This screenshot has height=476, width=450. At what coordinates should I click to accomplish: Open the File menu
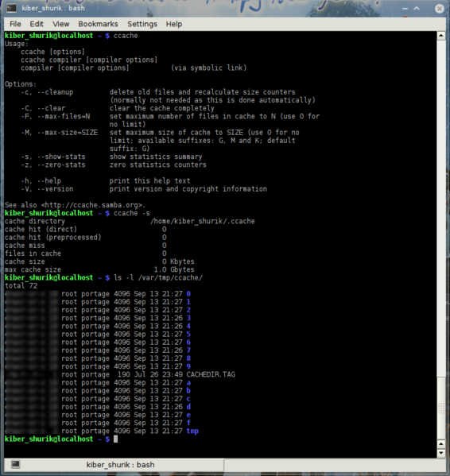15,24
